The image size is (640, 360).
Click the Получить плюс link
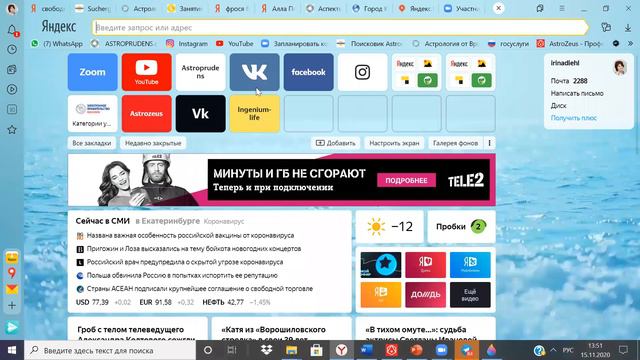tap(573, 118)
